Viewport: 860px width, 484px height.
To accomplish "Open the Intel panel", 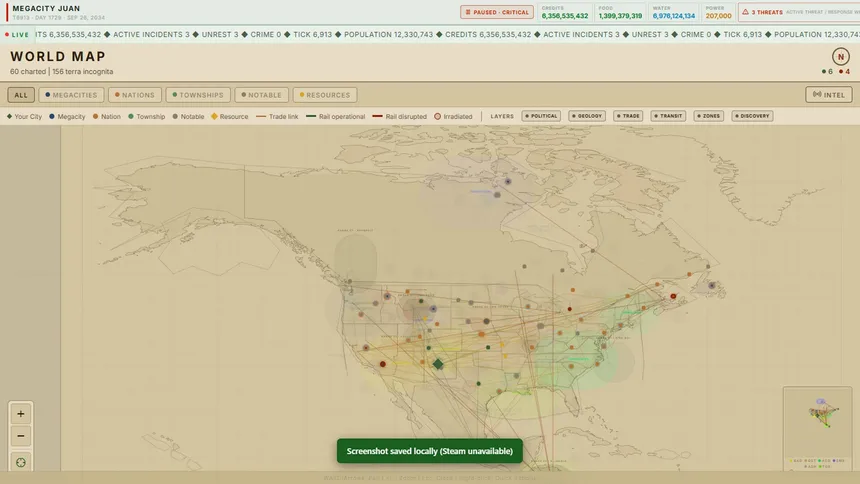I will (x=829, y=95).
